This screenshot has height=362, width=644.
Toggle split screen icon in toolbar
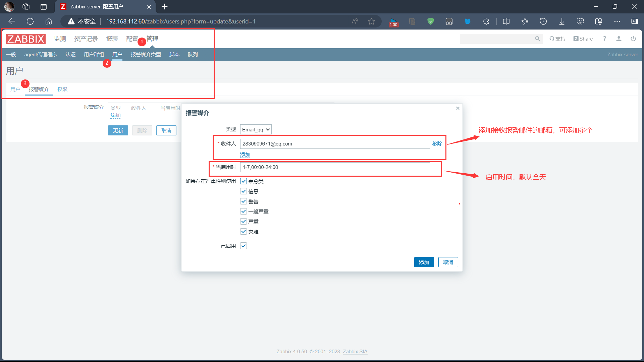[506, 21]
